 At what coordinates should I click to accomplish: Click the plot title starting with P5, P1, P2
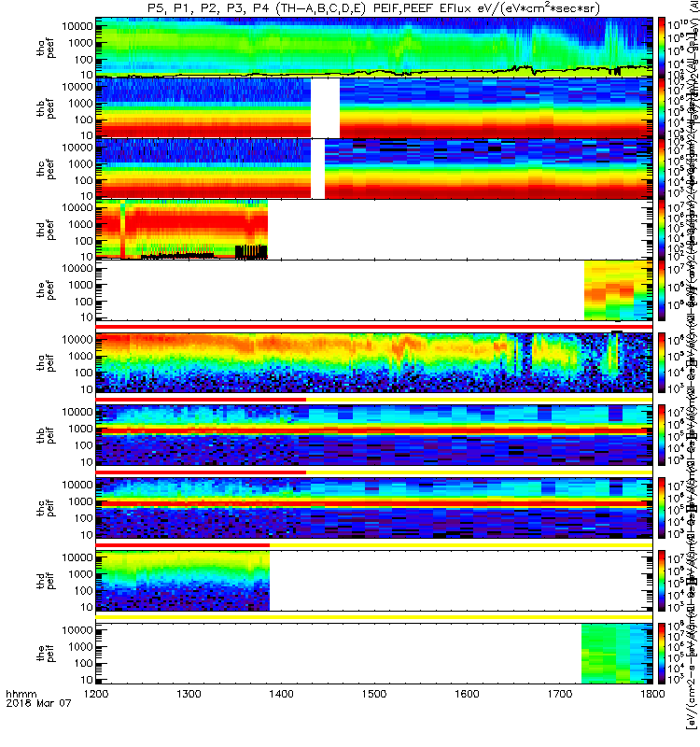pos(374,8)
